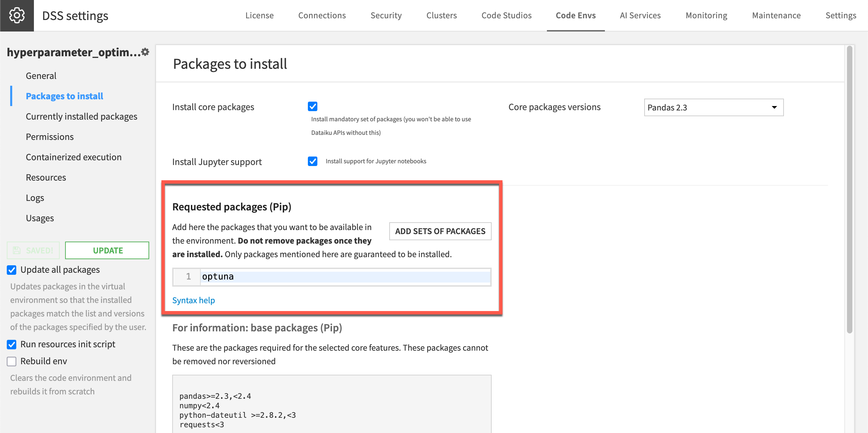Image resolution: width=868 pixels, height=433 pixels.
Task: Open Containerized execution section
Action: [74, 157]
